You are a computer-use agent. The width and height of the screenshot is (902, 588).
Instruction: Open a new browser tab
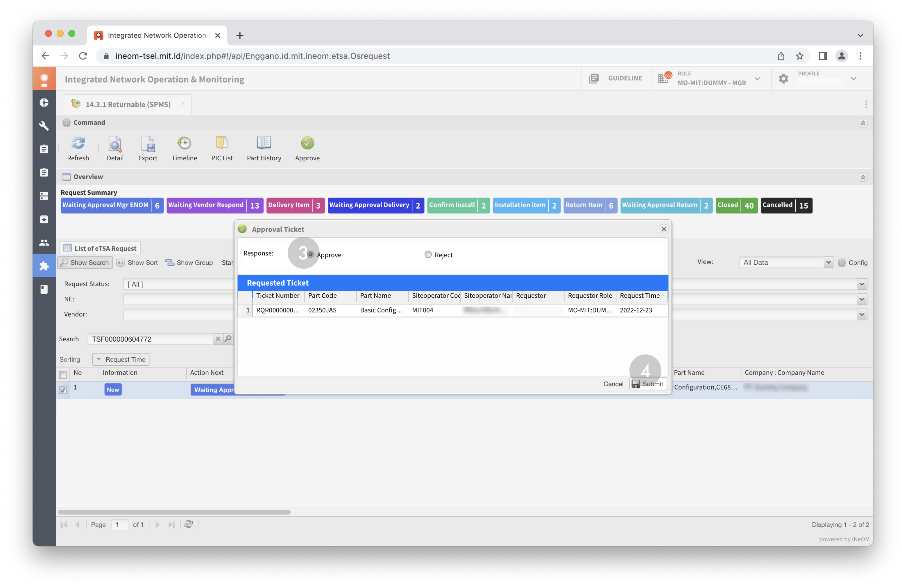pyautogui.click(x=239, y=35)
